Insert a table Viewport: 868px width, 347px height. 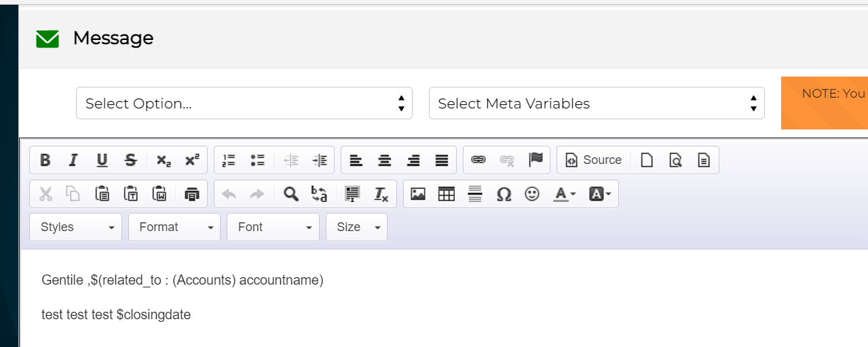click(x=447, y=195)
